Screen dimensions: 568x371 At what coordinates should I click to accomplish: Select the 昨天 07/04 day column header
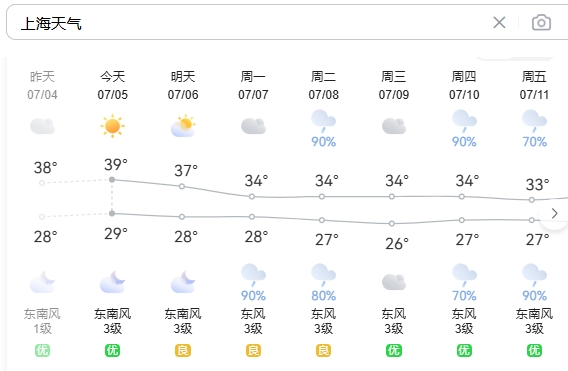click(x=42, y=86)
